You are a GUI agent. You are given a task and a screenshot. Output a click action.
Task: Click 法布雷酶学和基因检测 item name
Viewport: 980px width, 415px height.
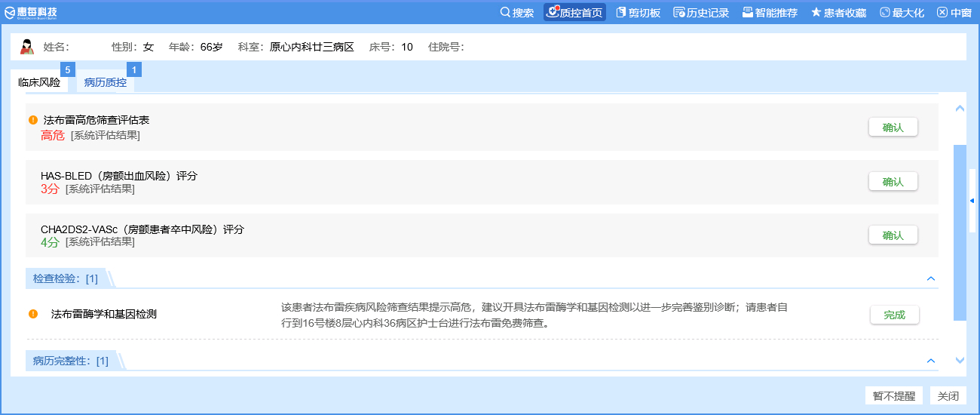coord(104,314)
